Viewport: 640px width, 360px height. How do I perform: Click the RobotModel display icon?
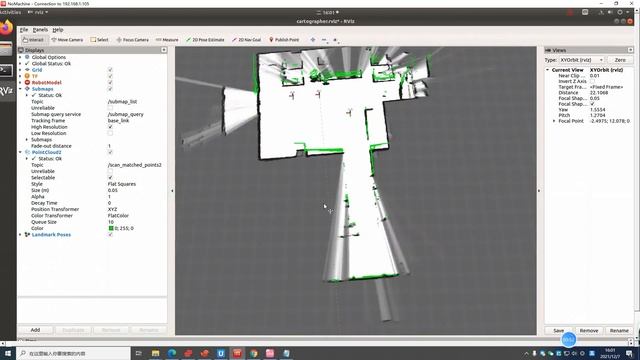pyautogui.click(x=27, y=82)
